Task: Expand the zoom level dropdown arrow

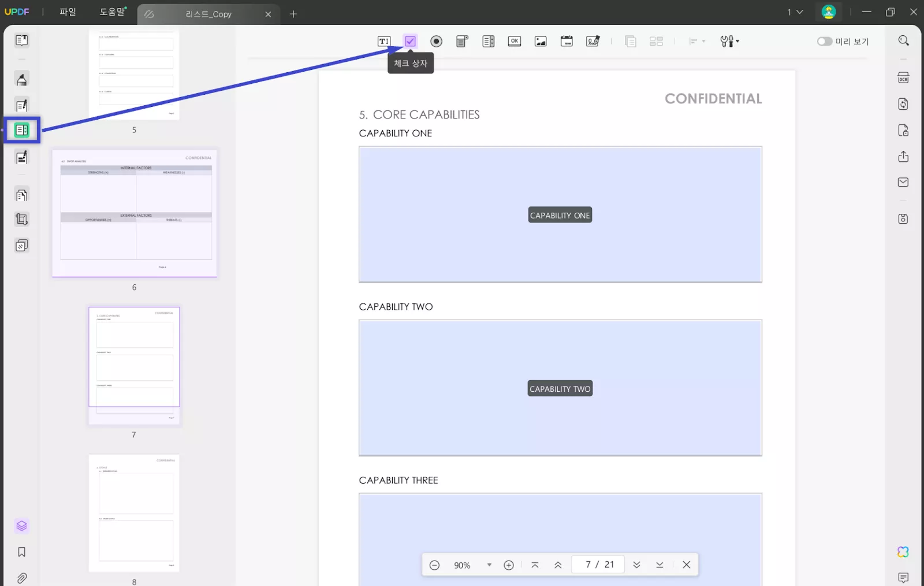Action: [x=489, y=565]
